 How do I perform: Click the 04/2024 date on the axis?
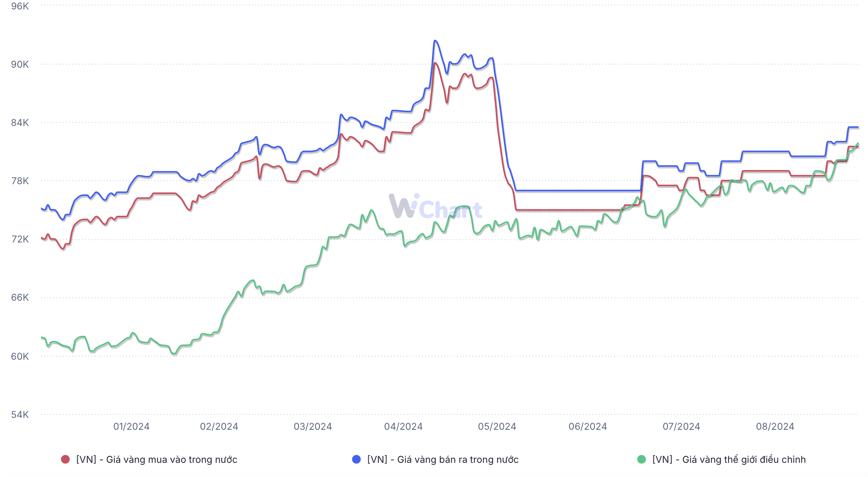(x=403, y=427)
